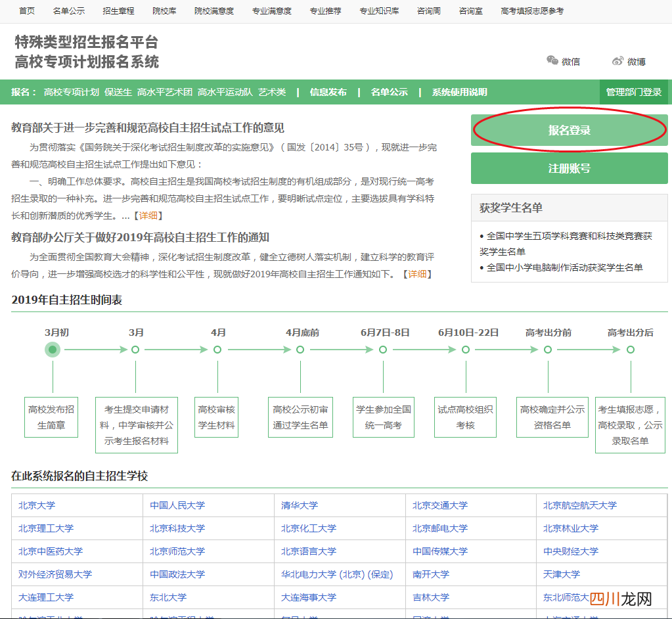This screenshot has width=672, height=619.
Task: Select 高校专项计划 in the green bar
Action: click(x=71, y=92)
